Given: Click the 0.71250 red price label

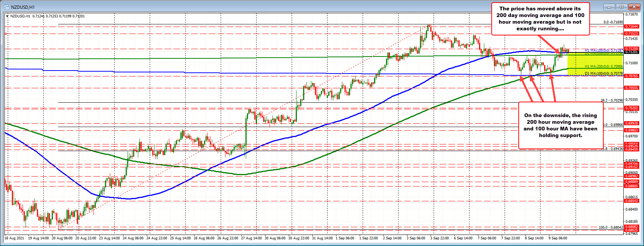Looking at the screenshot, I should 631,48.
